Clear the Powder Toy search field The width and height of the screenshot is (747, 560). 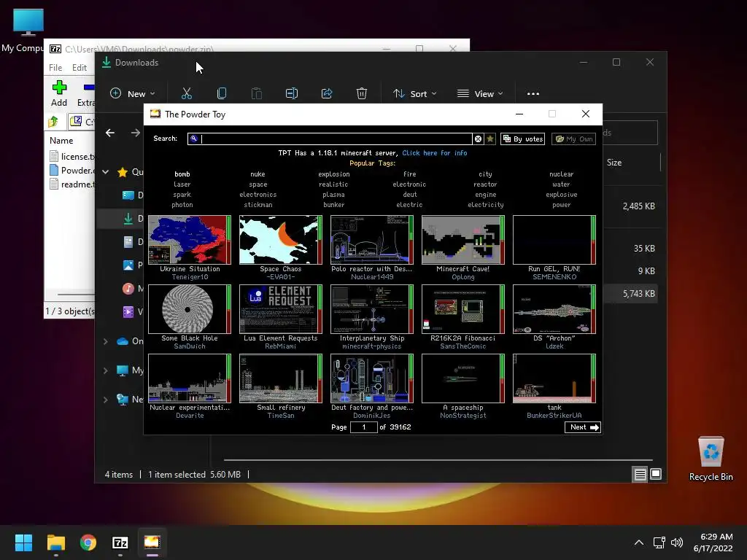tap(478, 139)
